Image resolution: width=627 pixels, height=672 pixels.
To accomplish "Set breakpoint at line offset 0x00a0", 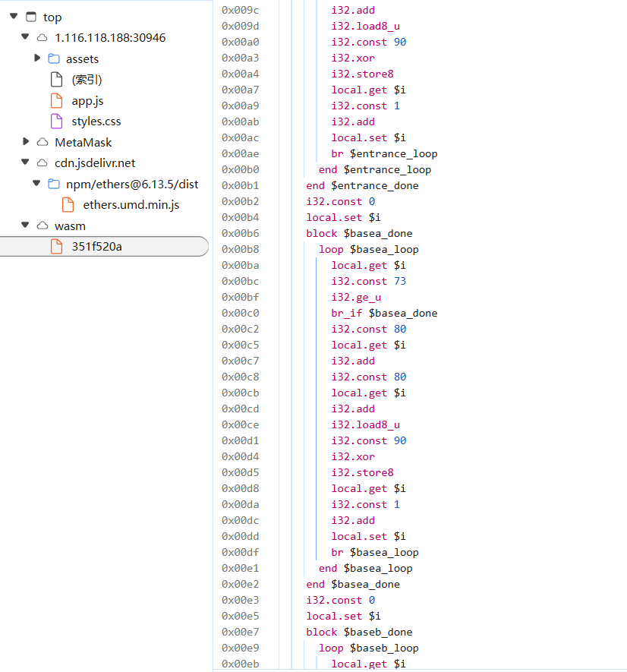I will pos(241,42).
